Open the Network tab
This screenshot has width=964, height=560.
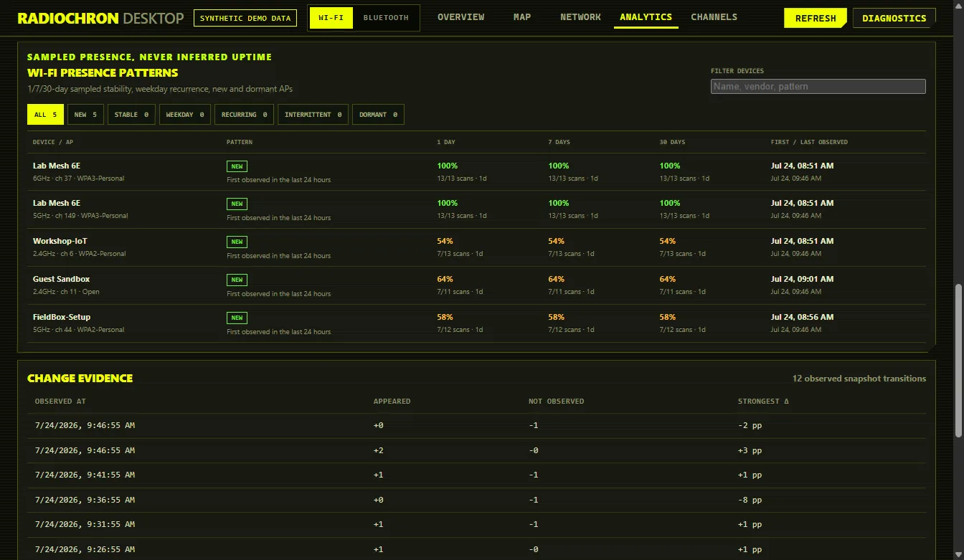580,16
